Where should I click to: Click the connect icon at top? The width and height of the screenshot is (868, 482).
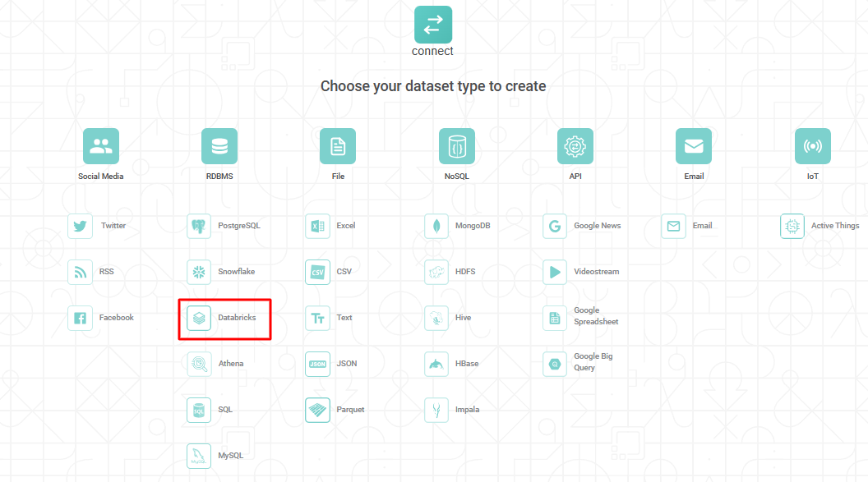(432, 25)
